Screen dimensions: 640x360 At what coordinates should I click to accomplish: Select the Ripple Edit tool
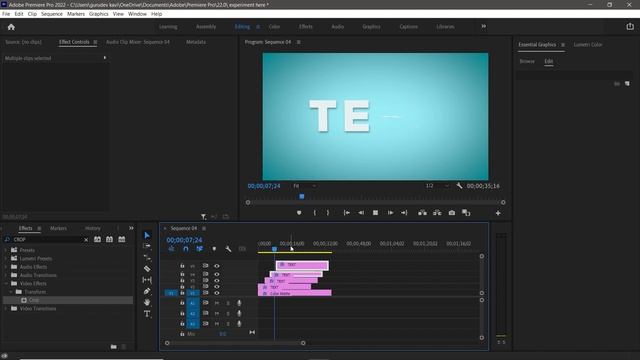(147, 257)
